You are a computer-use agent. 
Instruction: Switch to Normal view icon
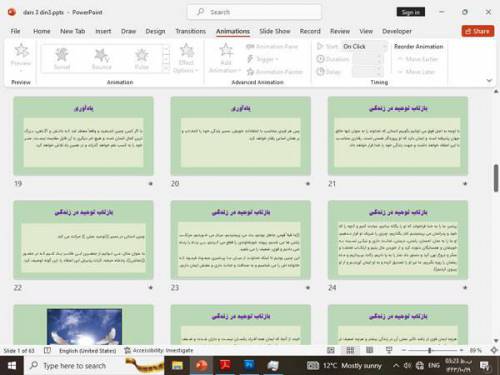pos(331,350)
